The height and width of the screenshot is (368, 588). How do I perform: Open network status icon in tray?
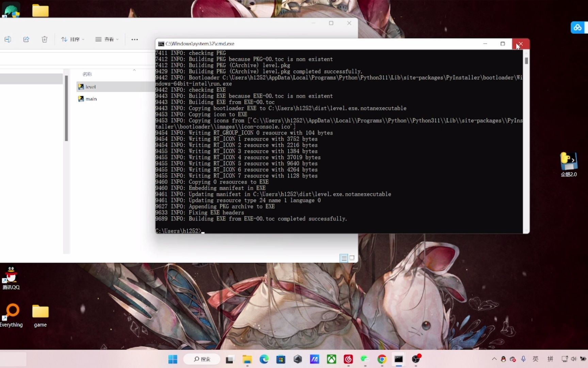tap(565, 359)
